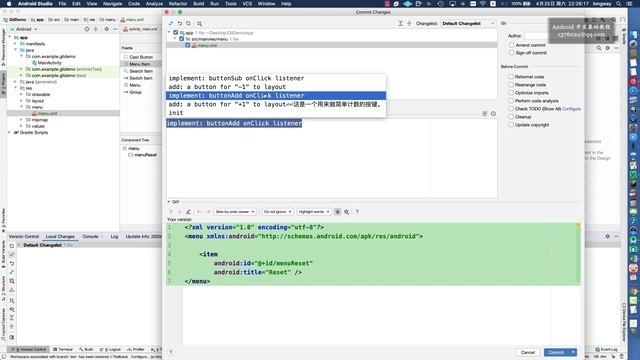Image resolution: width=640 pixels, height=360 pixels.
Task: Open the Default Changelist dropdown
Action: pyautogui.click(x=468, y=24)
